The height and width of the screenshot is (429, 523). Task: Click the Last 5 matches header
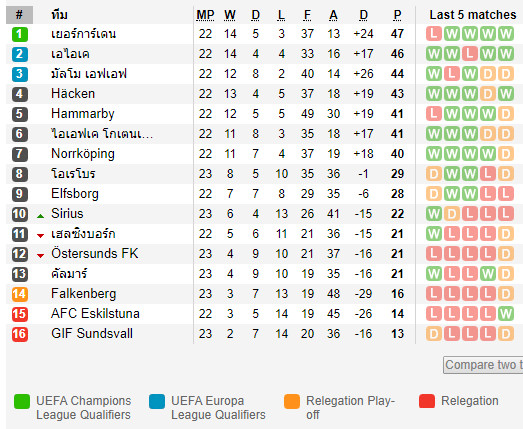[473, 15]
